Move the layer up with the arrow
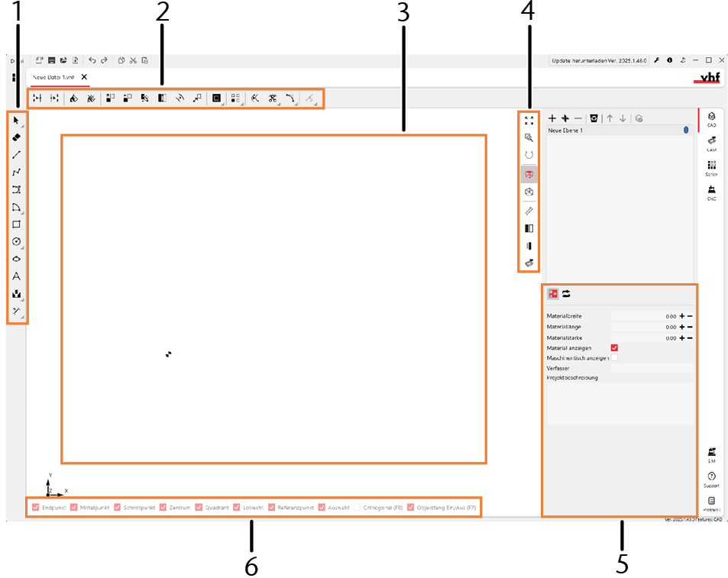Image resolution: width=728 pixels, height=578 pixels. point(610,119)
